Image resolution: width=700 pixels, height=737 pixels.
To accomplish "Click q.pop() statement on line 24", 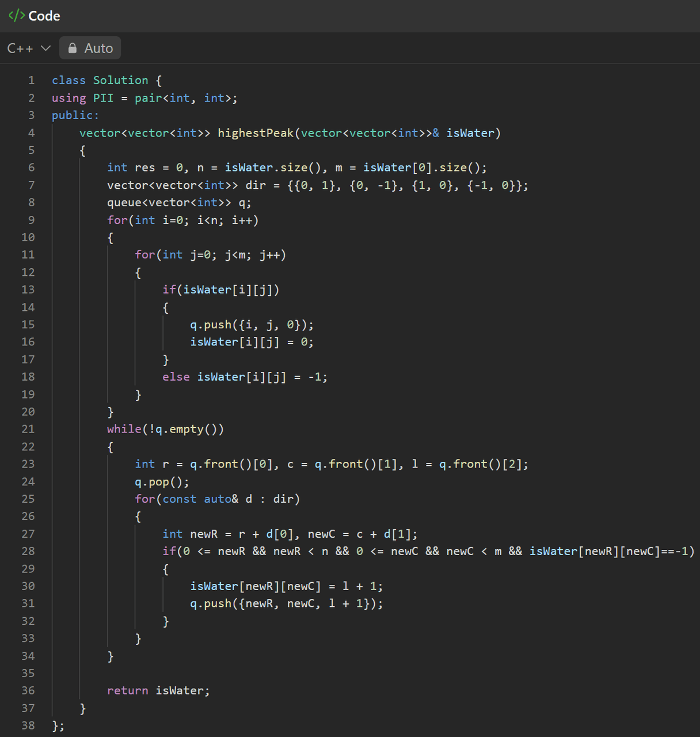I will pos(162,481).
